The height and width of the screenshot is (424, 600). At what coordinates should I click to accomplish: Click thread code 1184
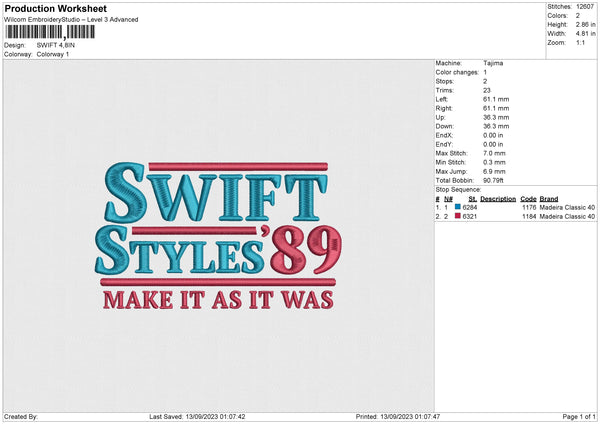(529, 216)
